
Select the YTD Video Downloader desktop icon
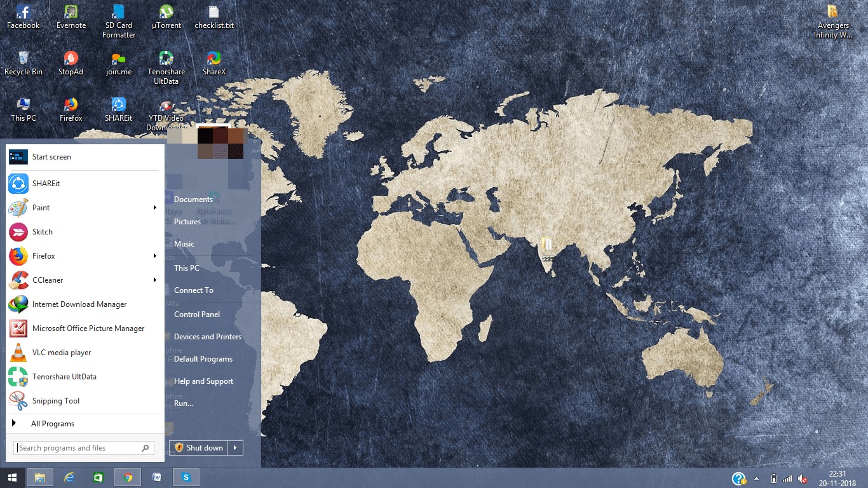[166, 114]
